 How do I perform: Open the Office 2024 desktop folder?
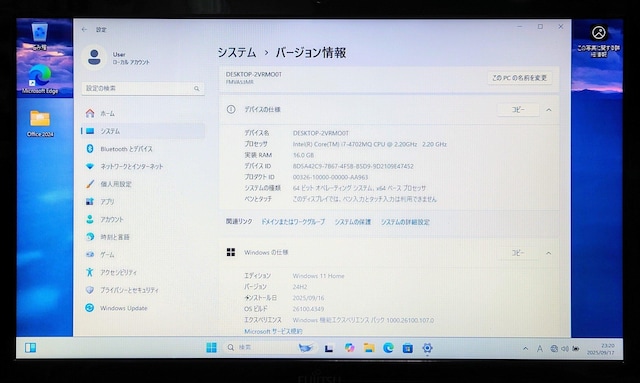click(40, 123)
